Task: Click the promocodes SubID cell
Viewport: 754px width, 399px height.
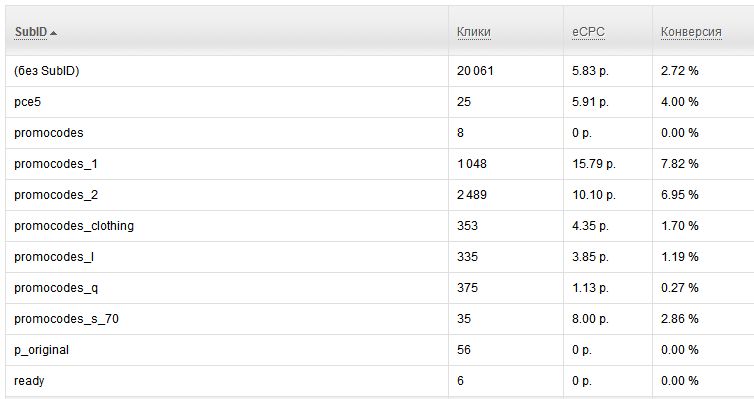Action: click(x=227, y=133)
